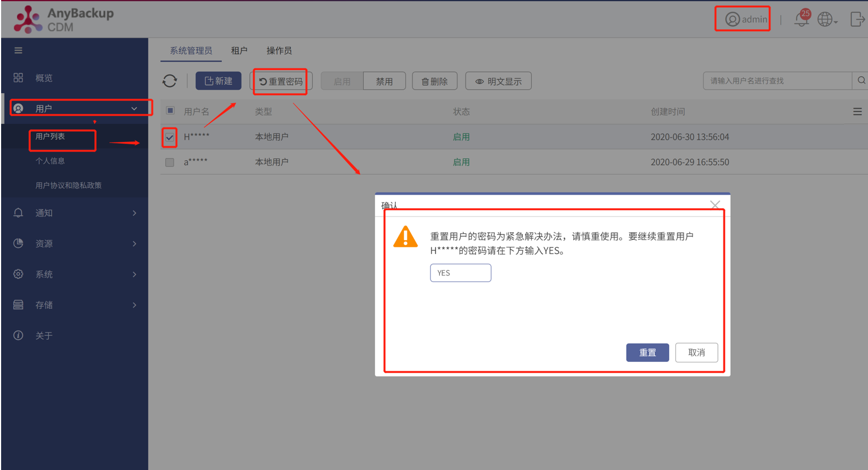Expand the 通知 sidebar section
This screenshot has height=470, width=868.
tap(45, 213)
